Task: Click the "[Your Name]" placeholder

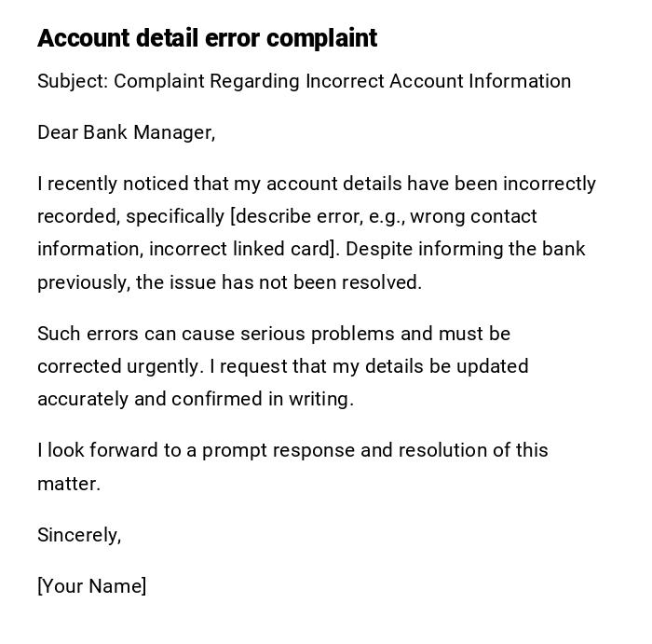Action: click(x=91, y=586)
